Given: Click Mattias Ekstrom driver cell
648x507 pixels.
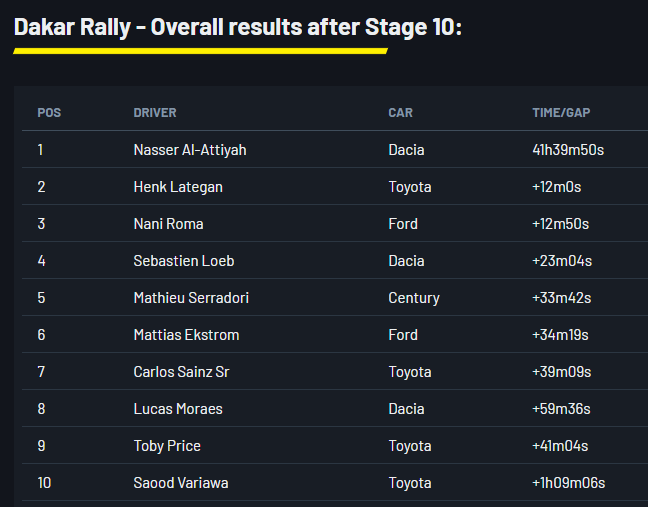Looking at the screenshot, I should 186,335.
